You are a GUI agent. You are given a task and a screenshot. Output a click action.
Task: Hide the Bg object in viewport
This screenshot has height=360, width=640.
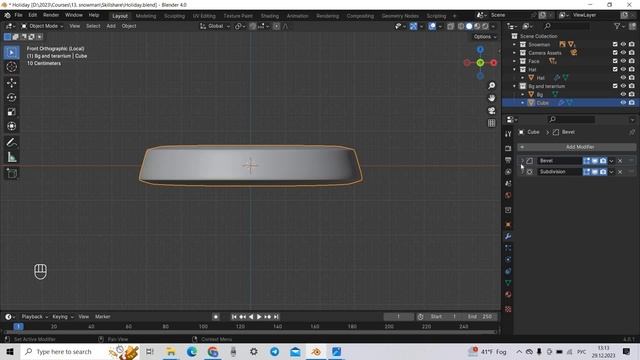[623, 94]
